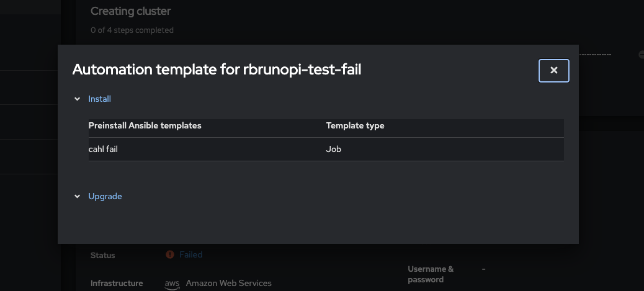
Task: Click the red Failed status icon
Action: pyautogui.click(x=170, y=254)
